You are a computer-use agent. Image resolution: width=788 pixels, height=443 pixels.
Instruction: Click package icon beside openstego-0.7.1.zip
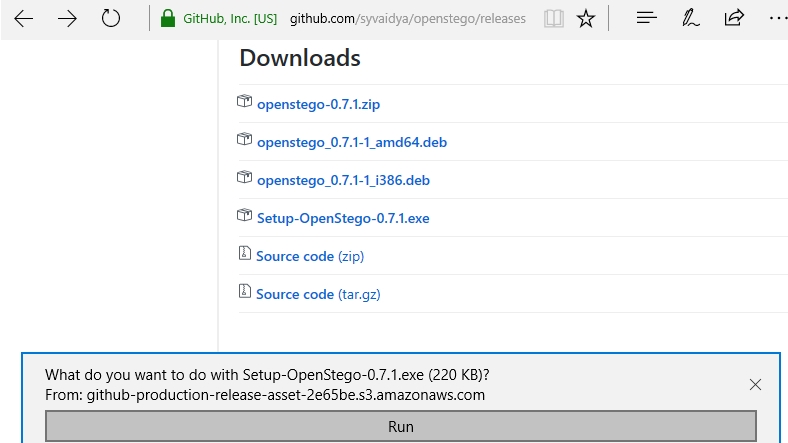[x=244, y=101]
